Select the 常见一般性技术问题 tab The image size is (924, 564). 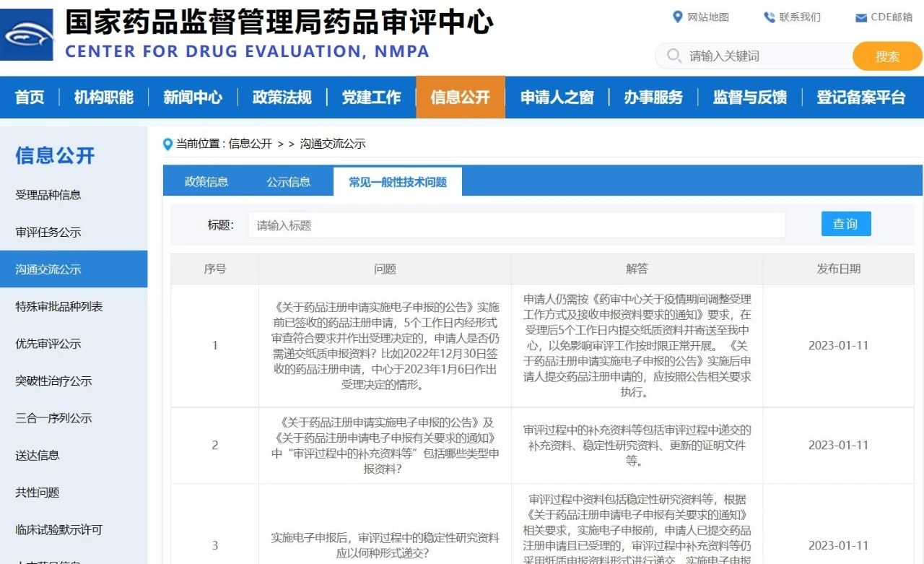tap(398, 182)
